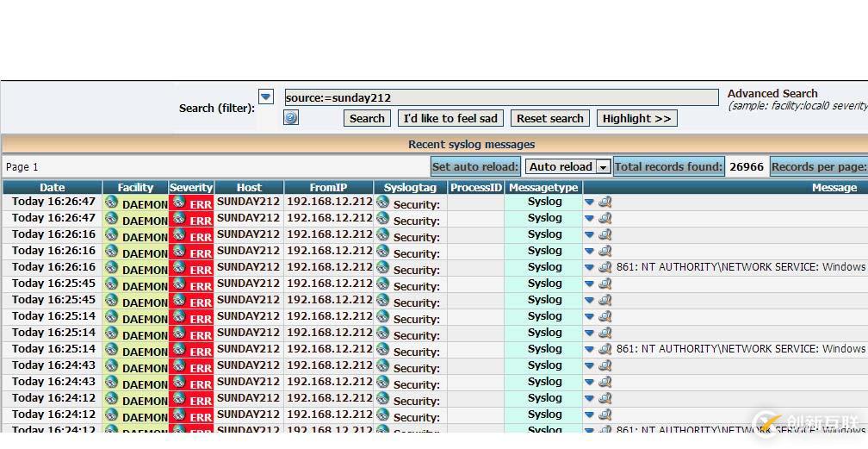Screen dimensions: 868x449
Task: Click 'Security:' syslogtag in the 16:26:16 row with the 861 message
Action: (x=416, y=270)
